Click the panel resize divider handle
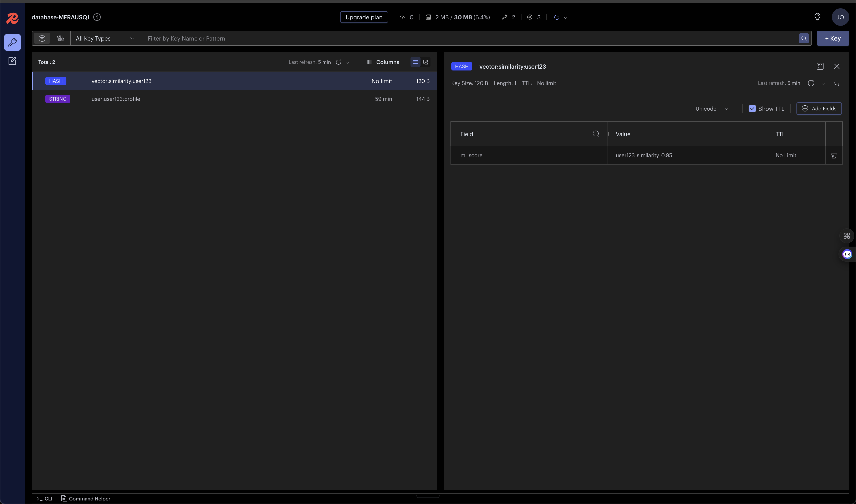Screen dimensions: 856x504 click(440, 271)
